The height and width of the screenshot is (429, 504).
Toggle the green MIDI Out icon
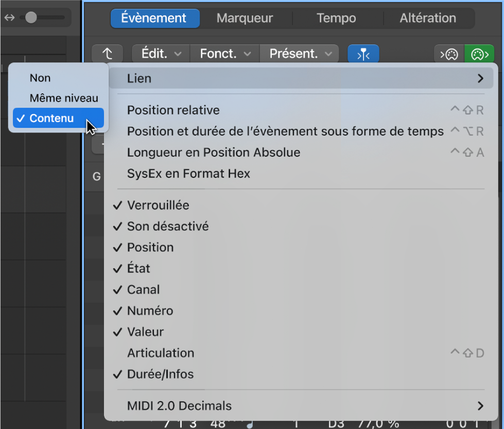(x=479, y=54)
